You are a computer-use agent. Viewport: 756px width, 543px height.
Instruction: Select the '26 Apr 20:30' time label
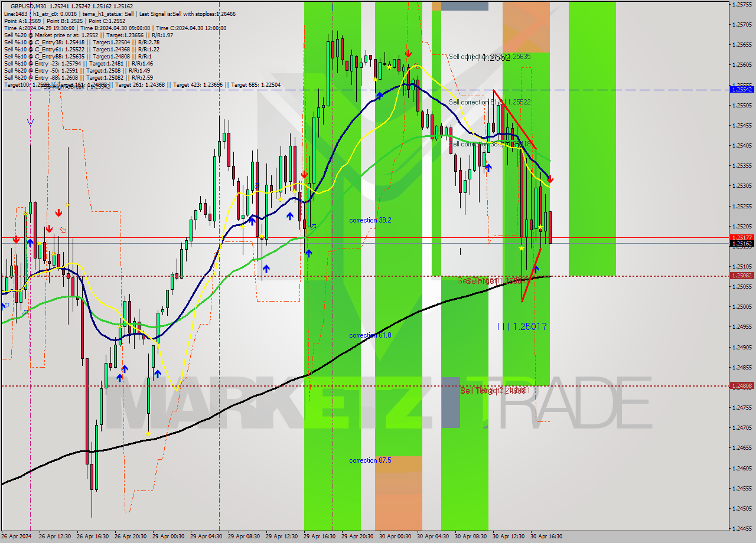[131, 537]
